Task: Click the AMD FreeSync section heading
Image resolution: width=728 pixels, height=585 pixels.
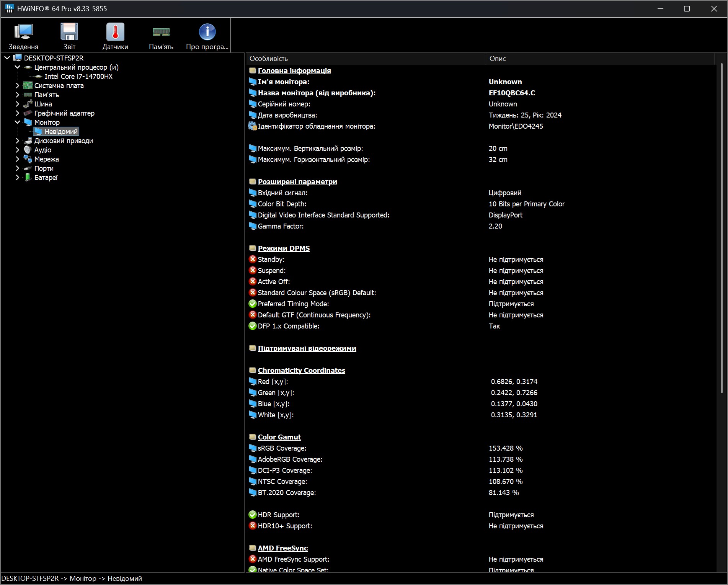Action: [283, 548]
